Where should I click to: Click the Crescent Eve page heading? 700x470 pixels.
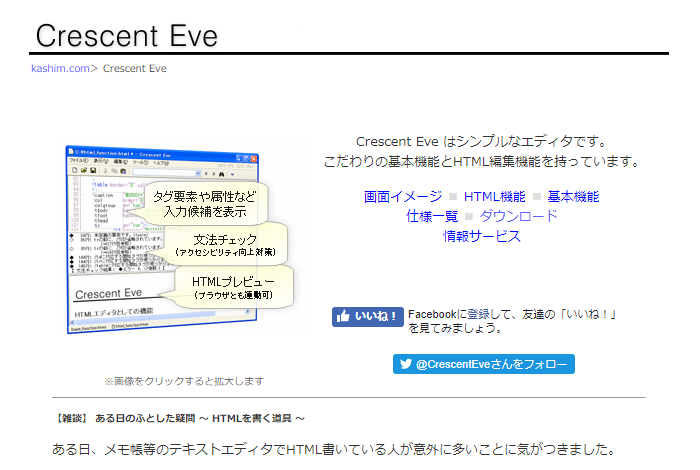127,36
